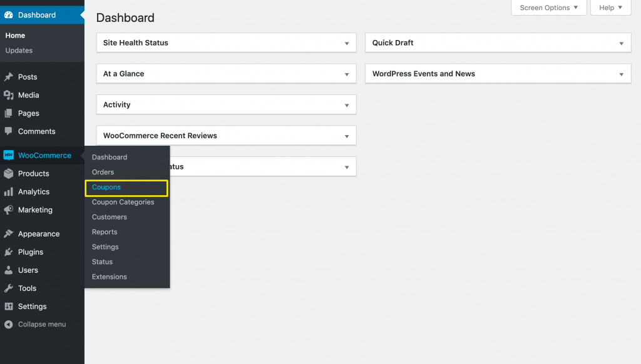Open the Analytics menu label
Screen dimensions: 641x364
pyautogui.click(x=34, y=191)
